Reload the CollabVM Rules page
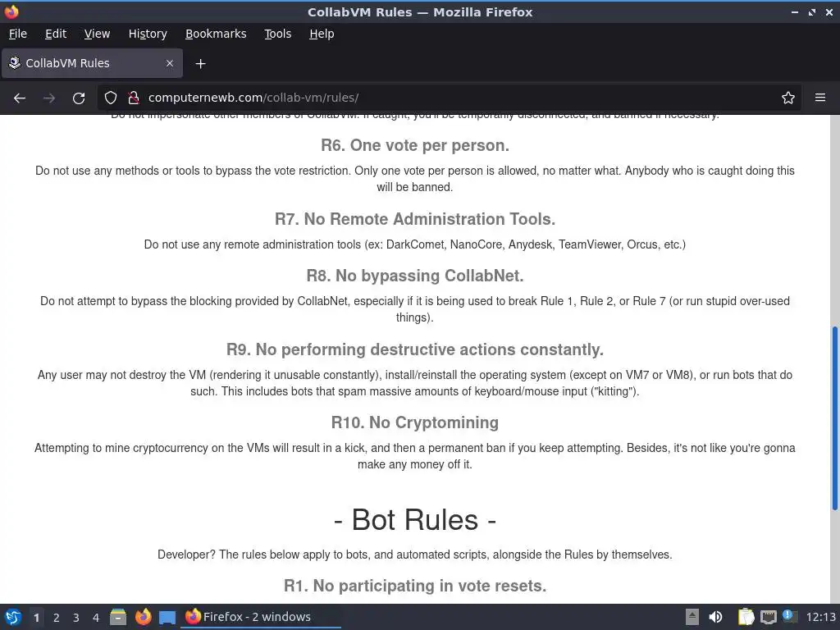This screenshot has height=630, width=840. pos(79,98)
